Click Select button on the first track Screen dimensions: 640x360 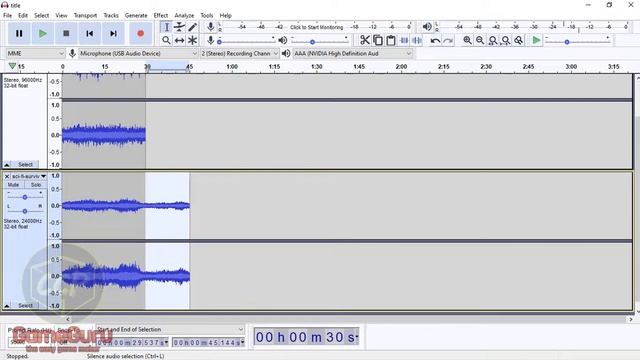click(x=25, y=164)
